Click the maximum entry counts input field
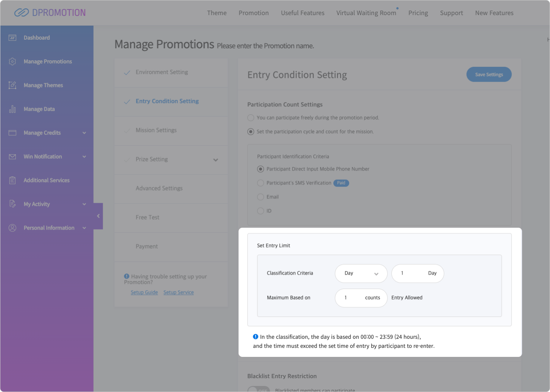550x392 pixels. [x=361, y=298]
